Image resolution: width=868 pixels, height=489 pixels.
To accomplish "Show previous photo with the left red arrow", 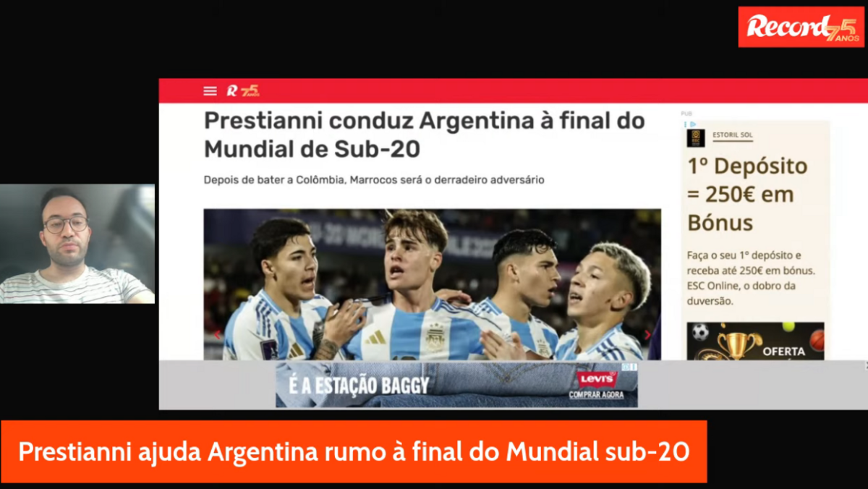I will pos(216,334).
